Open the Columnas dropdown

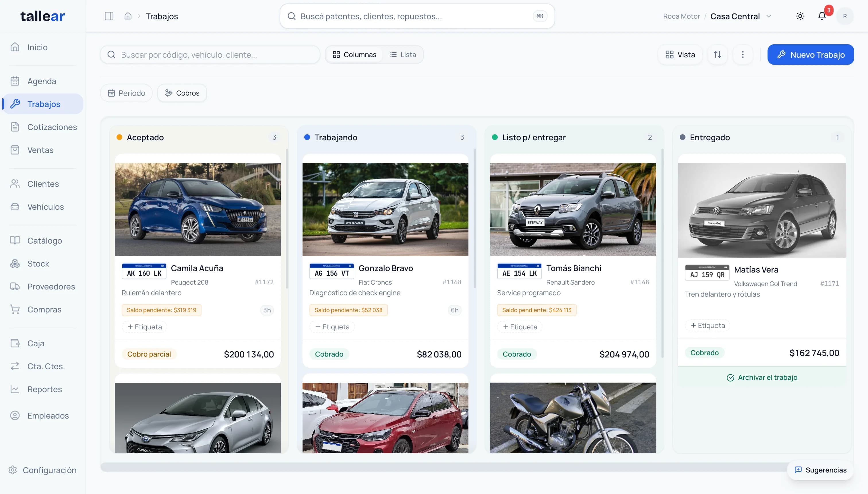(354, 54)
